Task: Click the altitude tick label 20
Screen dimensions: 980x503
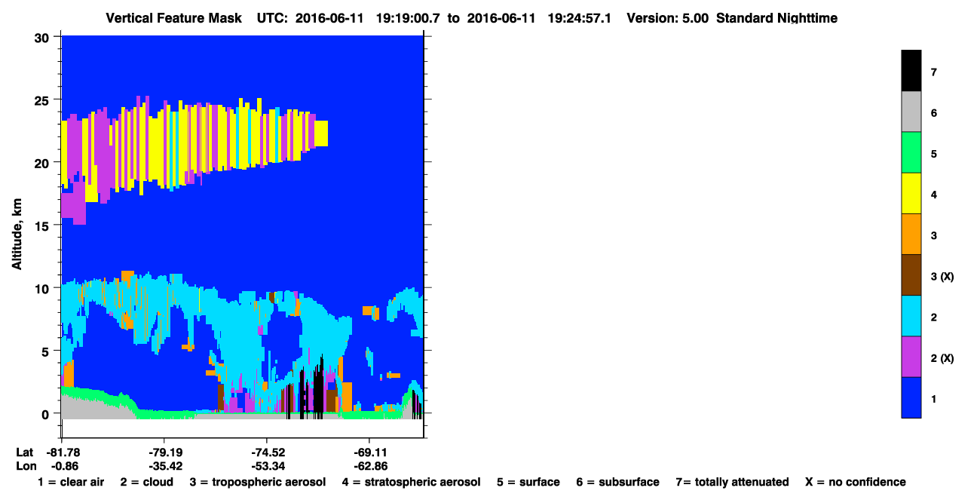Action: (44, 163)
